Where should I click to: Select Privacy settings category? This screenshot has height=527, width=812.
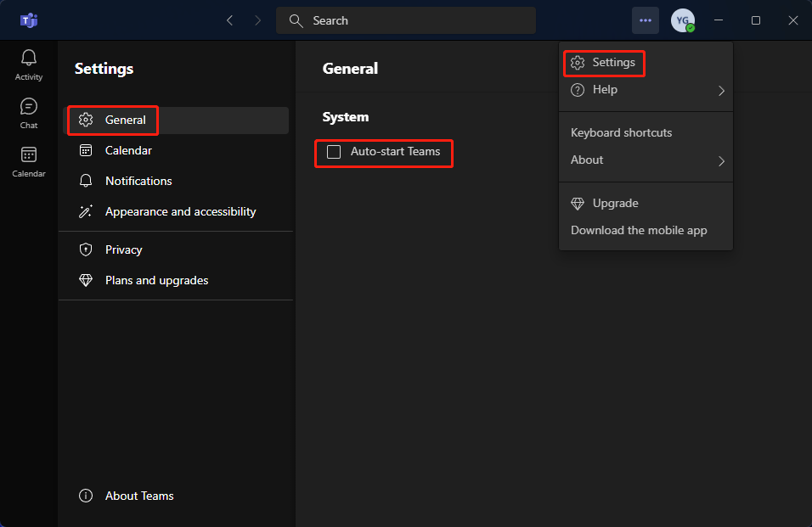(176, 249)
